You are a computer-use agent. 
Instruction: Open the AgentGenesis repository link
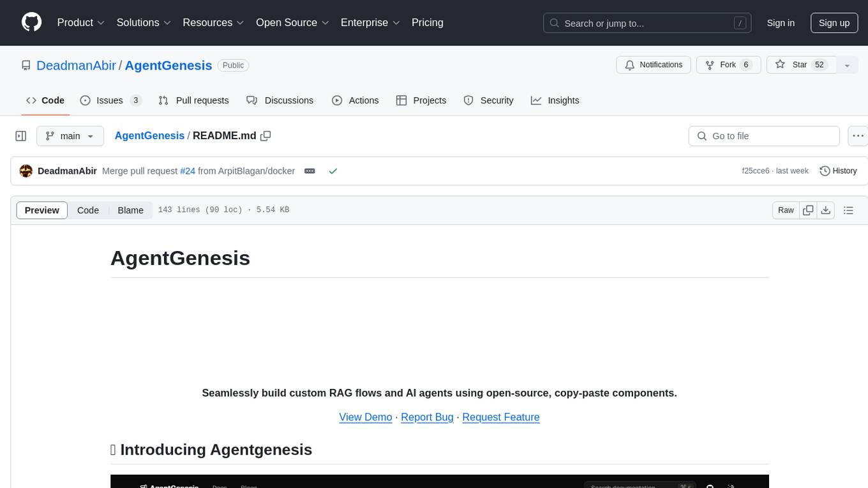[x=168, y=65]
